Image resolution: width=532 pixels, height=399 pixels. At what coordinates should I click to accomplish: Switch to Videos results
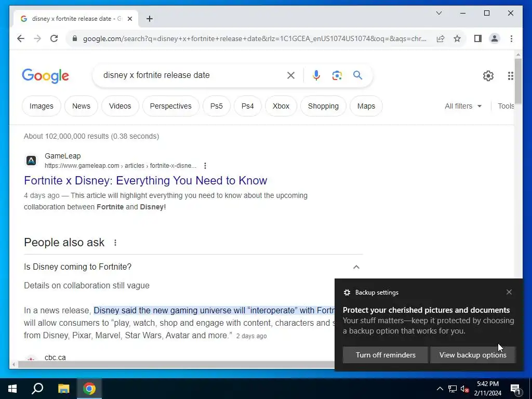pos(120,106)
